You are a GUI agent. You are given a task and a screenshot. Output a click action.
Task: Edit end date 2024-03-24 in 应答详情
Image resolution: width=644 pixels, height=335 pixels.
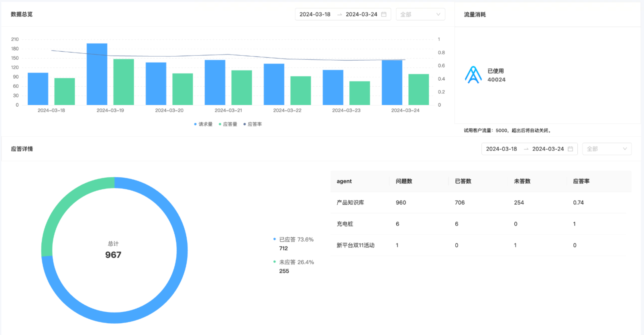point(548,149)
